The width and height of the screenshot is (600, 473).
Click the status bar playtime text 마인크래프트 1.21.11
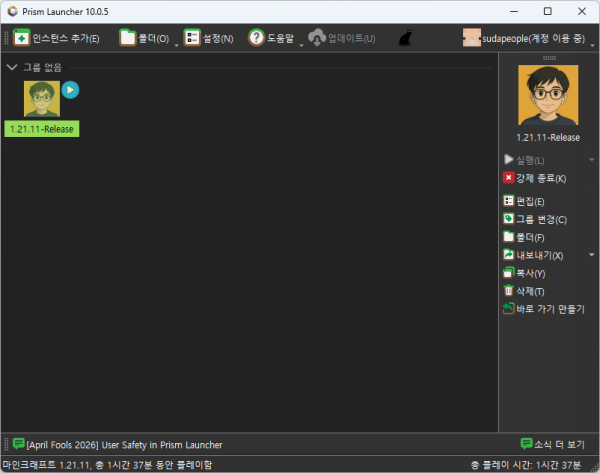click(107, 465)
